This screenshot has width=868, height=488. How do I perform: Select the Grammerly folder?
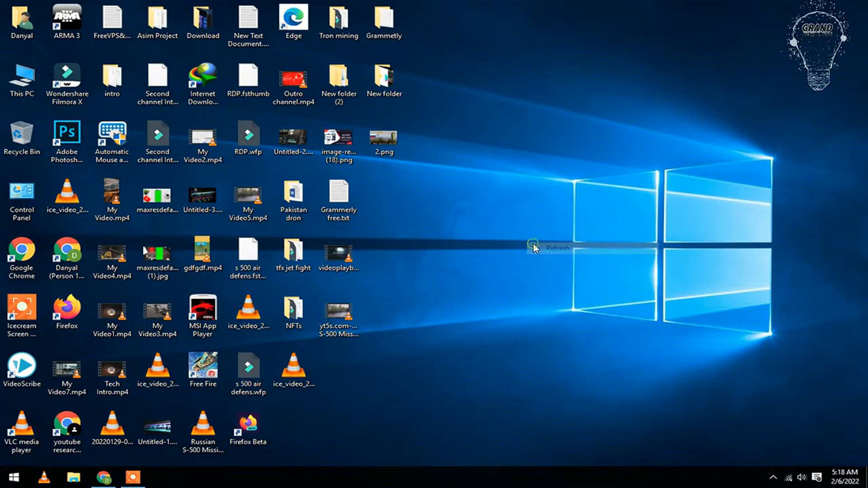384,22
